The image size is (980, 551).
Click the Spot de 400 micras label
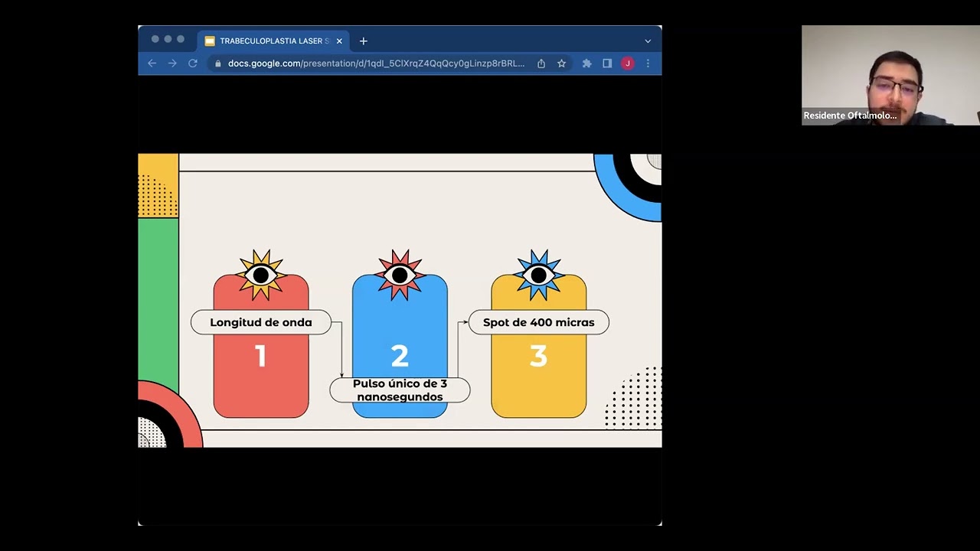click(538, 322)
